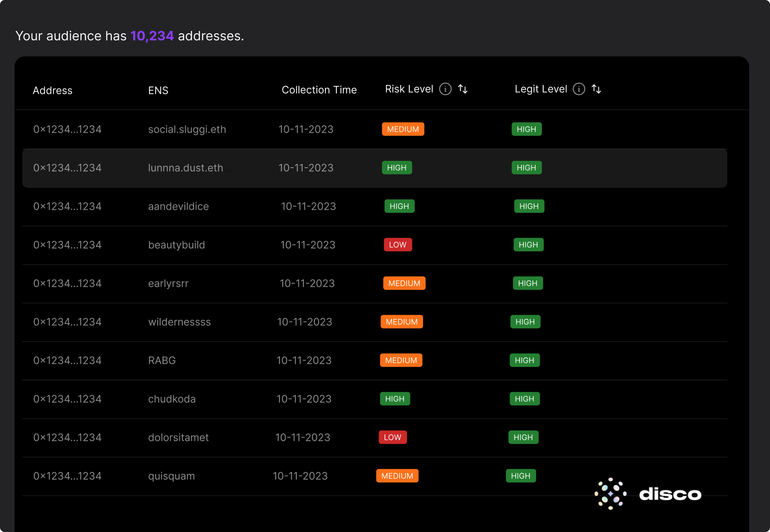Screen dimensions: 770x532
Task: Click the address in RABG row
Action: [67, 360]
